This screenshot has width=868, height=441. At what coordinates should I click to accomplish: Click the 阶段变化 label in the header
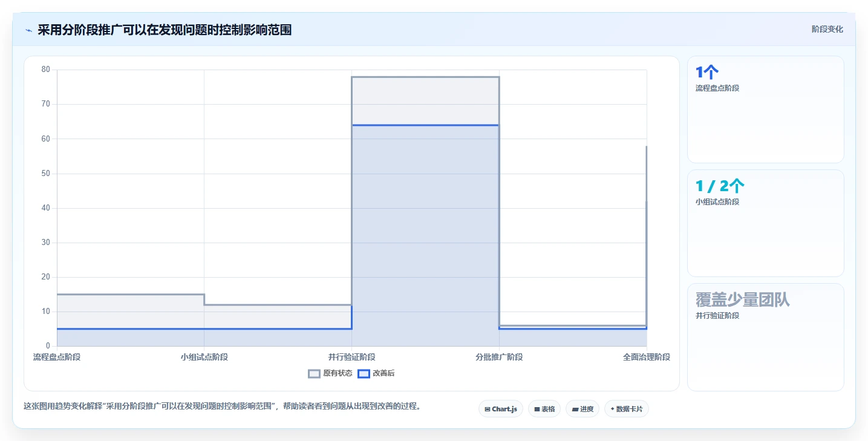click(827, 29)
